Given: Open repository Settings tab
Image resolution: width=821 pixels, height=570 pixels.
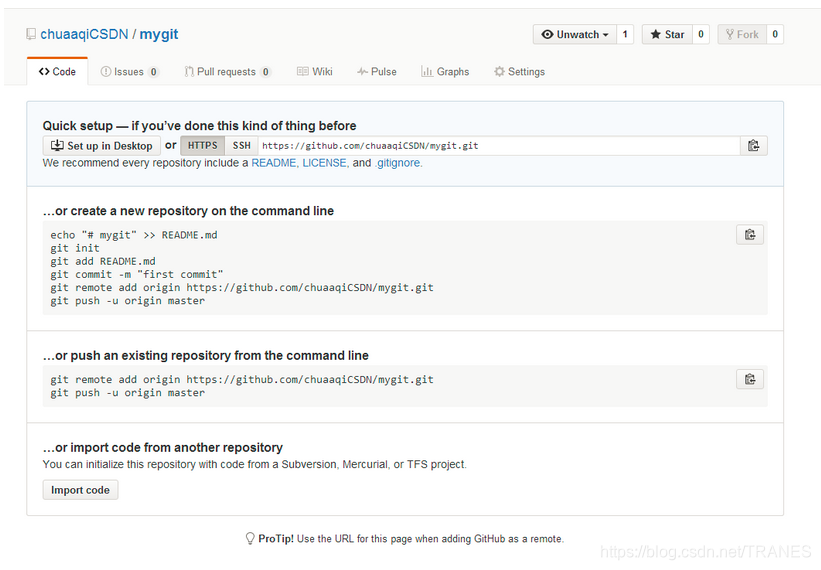Looking at the screenshot, I should pyautogui.click(x=519, y=72).
